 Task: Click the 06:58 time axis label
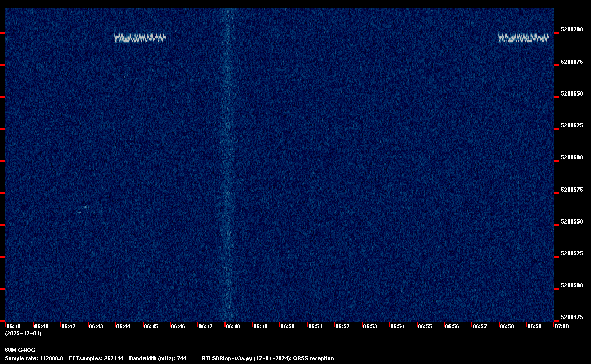click(507, 326)
